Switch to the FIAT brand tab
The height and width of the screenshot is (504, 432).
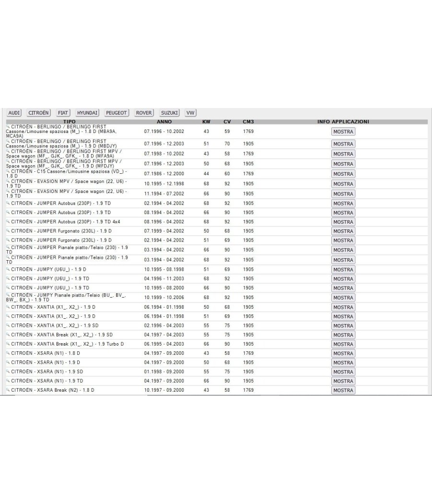tap(63, 113)
